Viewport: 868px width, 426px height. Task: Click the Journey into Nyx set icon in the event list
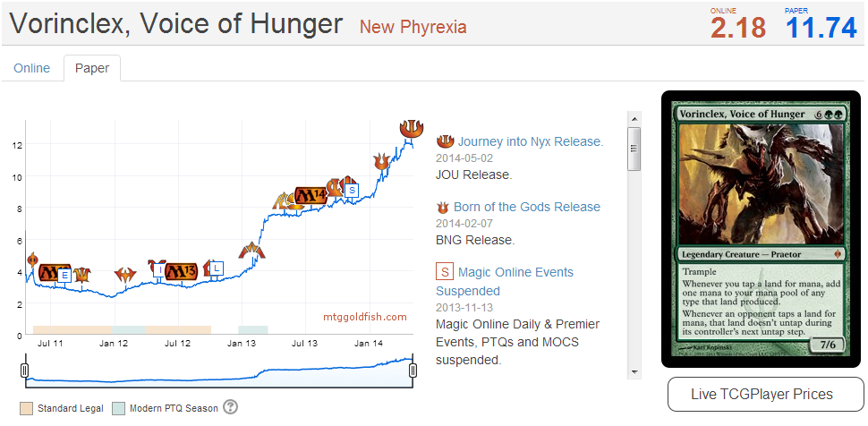coord(445,141)
